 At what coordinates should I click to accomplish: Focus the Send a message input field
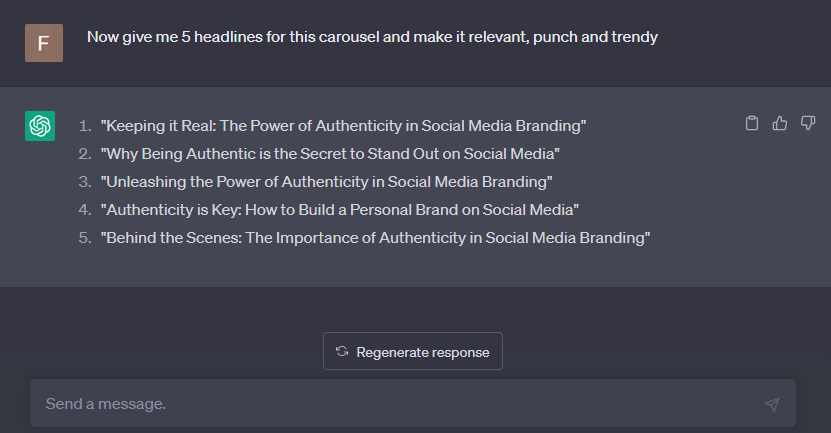[400, 404]
